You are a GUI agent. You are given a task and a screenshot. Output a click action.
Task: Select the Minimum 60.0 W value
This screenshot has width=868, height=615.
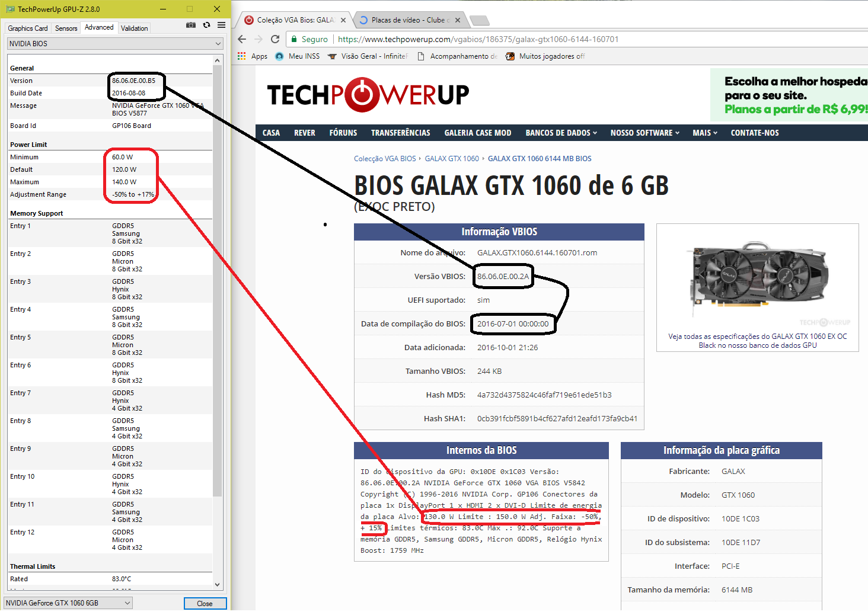tap(123, 157)
